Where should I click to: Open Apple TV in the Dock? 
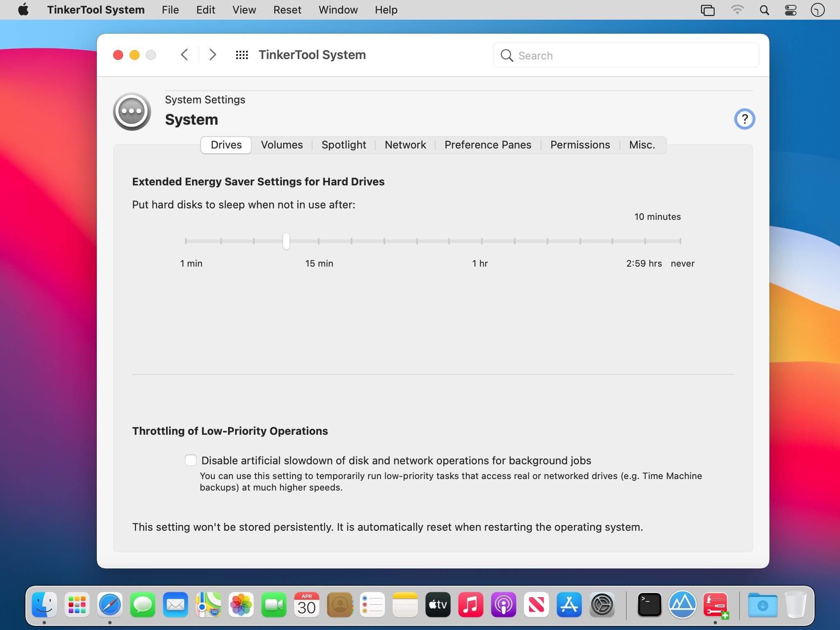pyautogui.click(x=438, y=605)
